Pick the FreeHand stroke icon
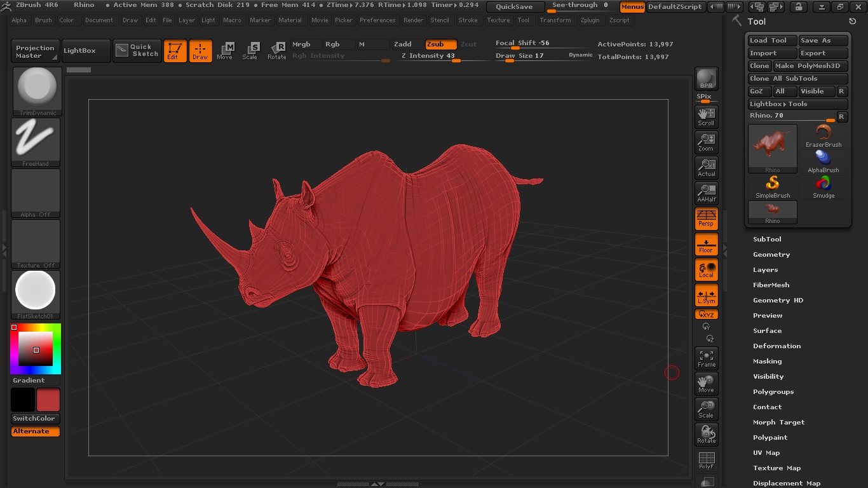Image resolution: width=868 pixels, height=488 pixels. (36, 142)
